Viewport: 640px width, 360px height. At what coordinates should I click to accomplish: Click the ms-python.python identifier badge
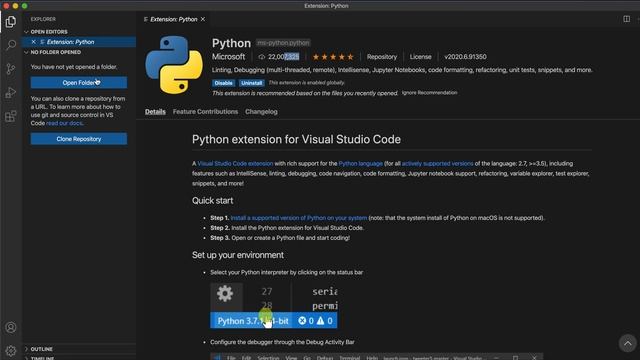click(x=283, y=43)
